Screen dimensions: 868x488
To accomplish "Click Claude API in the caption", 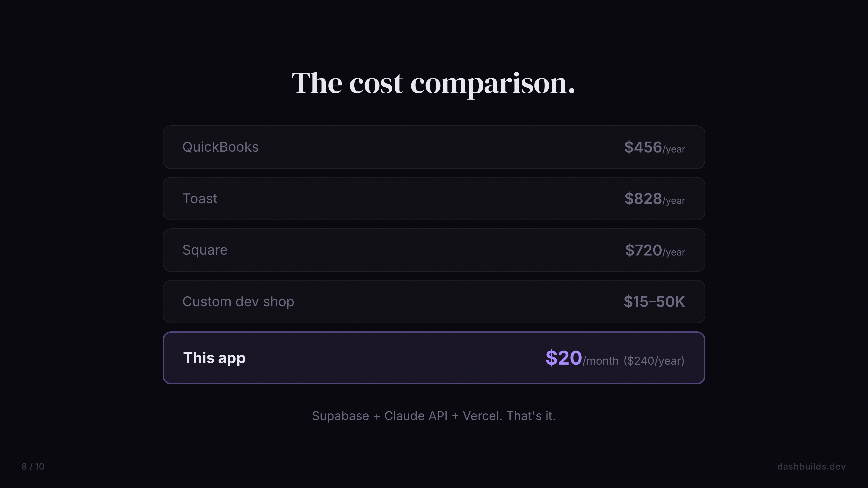I will click(x=416, y=416).
